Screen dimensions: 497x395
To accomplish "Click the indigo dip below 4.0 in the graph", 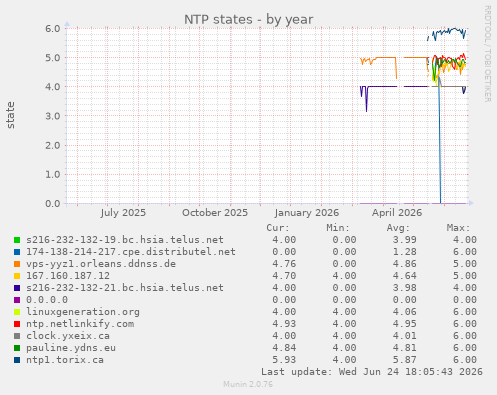I will click(x=366, y=99).
